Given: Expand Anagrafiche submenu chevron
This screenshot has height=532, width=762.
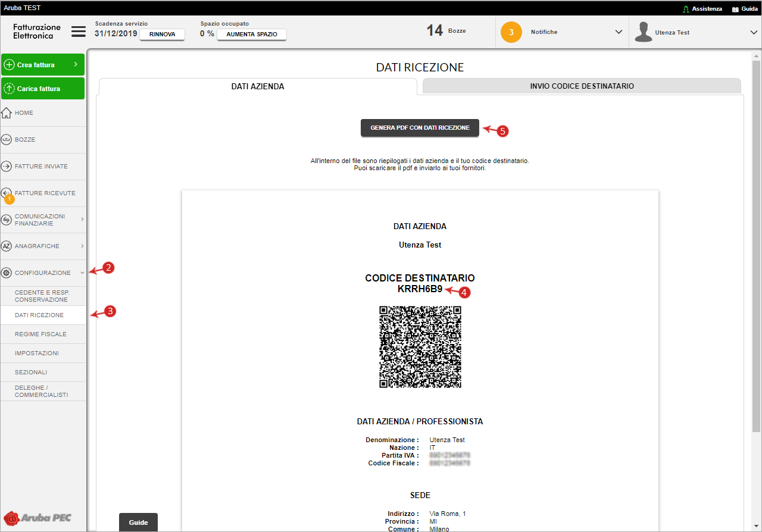Looking at the screenshot, I should click(82, 246).
